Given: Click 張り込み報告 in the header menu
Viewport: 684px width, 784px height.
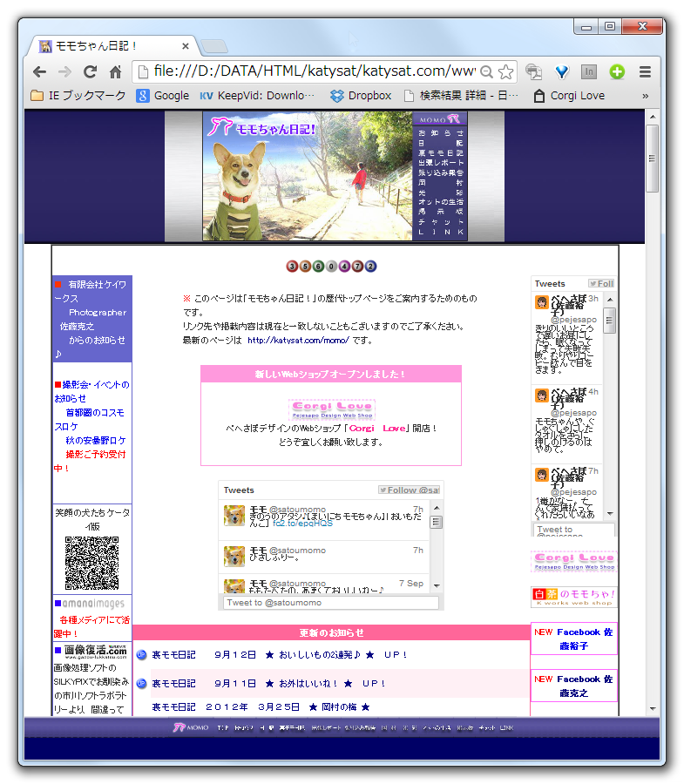Looking at the screenshot, I should (x=441, y=172).
